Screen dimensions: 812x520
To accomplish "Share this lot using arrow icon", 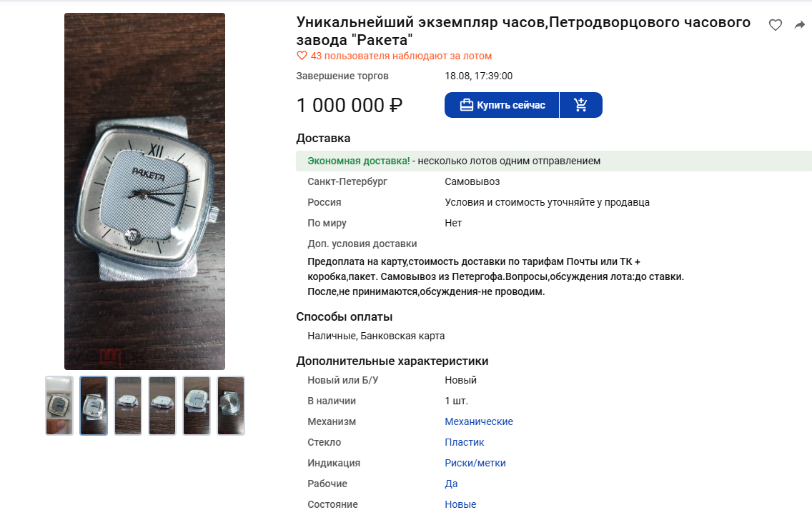I will coord(800,25).
